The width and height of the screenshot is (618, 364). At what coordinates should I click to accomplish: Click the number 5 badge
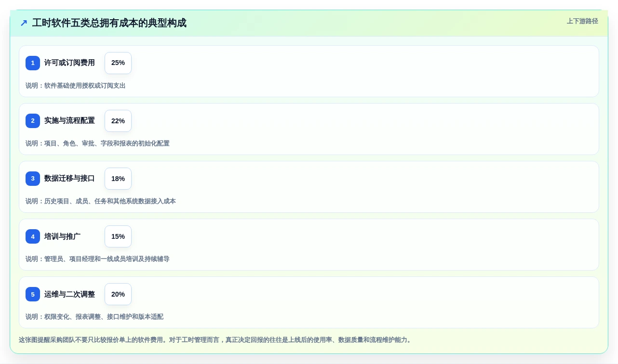coord(33,294)
